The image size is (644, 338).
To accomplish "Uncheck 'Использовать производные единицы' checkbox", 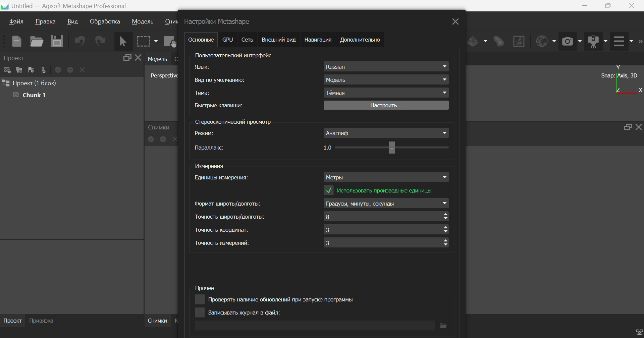I will 329,190.
